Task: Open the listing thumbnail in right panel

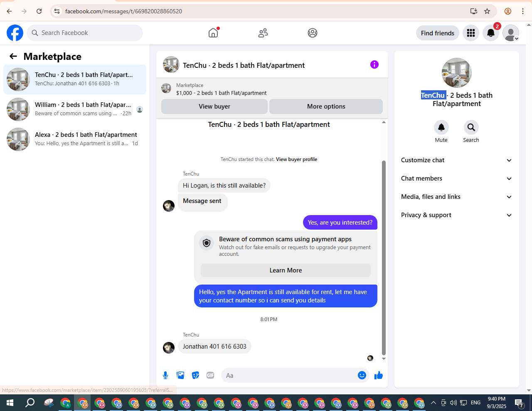Action: pos(457,73)
